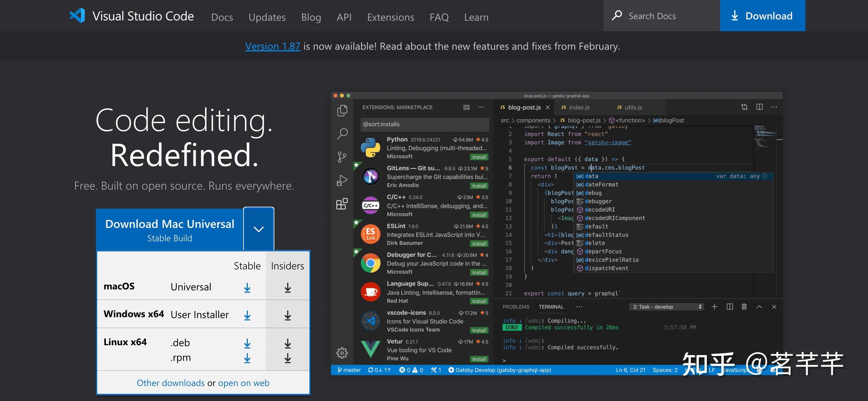Image resolution: width=868 pixels, height=401 pixels.
Task: Open the editor more actions ellipsis
Action: coord(774,107)
